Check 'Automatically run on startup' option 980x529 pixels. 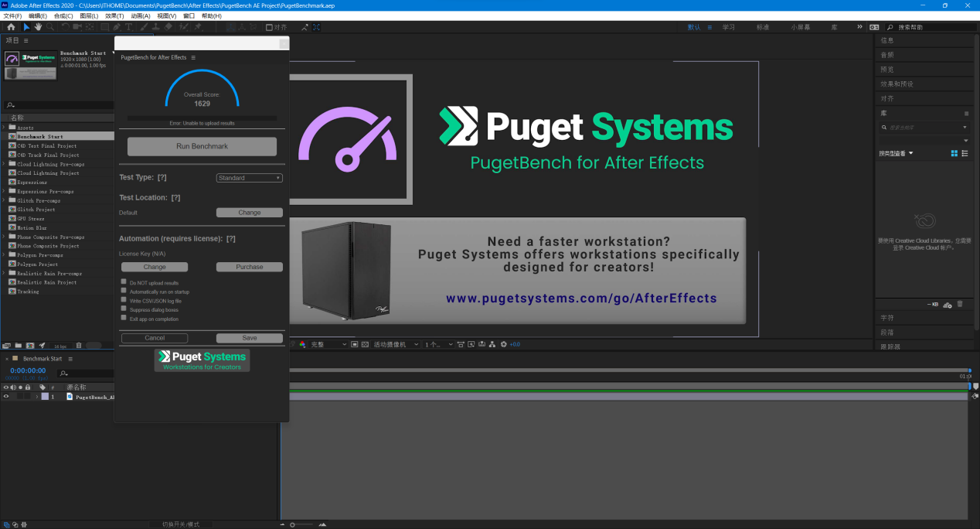pos(124,291)
